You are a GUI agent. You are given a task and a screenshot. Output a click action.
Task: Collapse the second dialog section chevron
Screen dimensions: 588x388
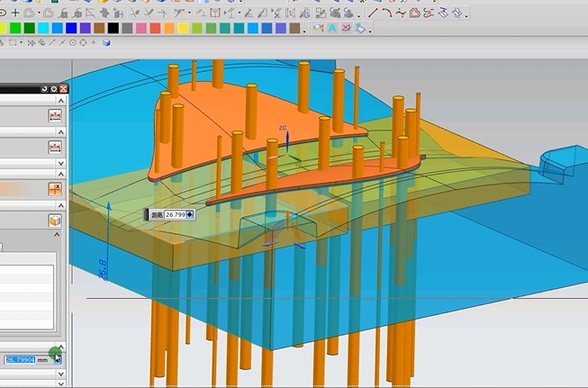[x=60, y=132]
